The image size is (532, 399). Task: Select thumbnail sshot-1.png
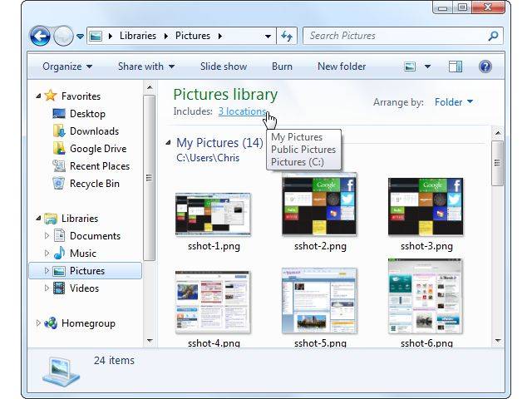pos(213,214)
